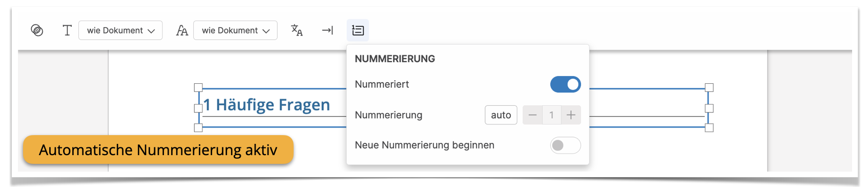Viewport: 868px width, 187px height.
Task: Click the Automatische Nummerierung aktiv label
Action: tap(158, 150)
